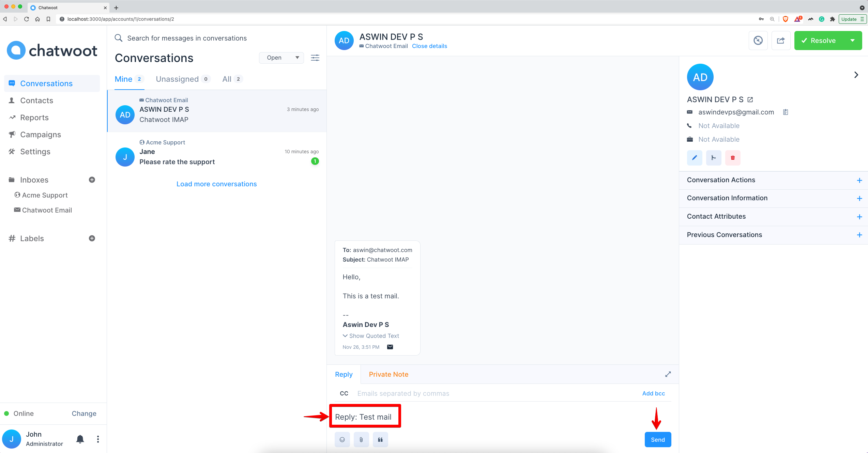Screen dimensions: 868x453
Task: Click the merge contact icon in contact panel
Action: pyautogui.click(x=714, y=158)
